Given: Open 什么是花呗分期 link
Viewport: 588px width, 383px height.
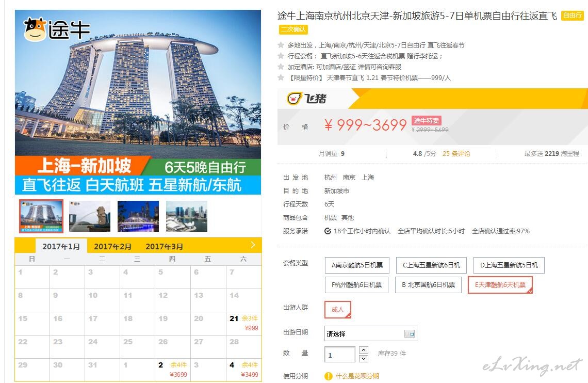Looking at the screenshot, I should [357, 376].
